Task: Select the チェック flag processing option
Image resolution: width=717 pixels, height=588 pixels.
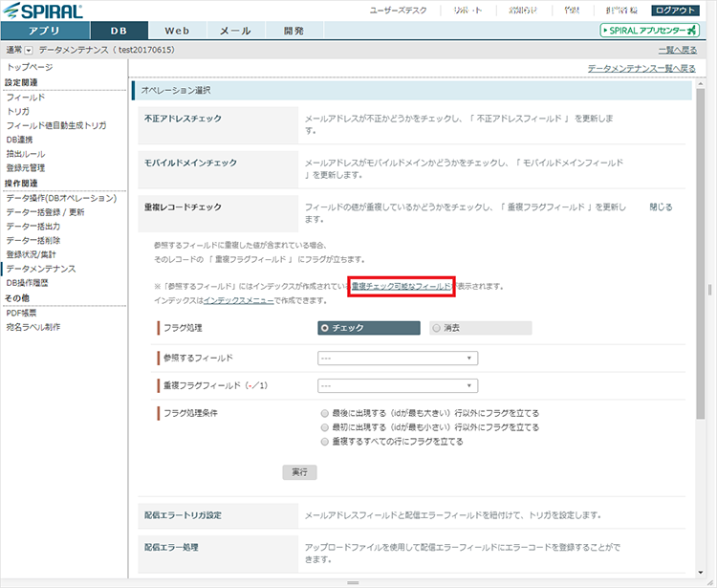Action: point(369,328)
